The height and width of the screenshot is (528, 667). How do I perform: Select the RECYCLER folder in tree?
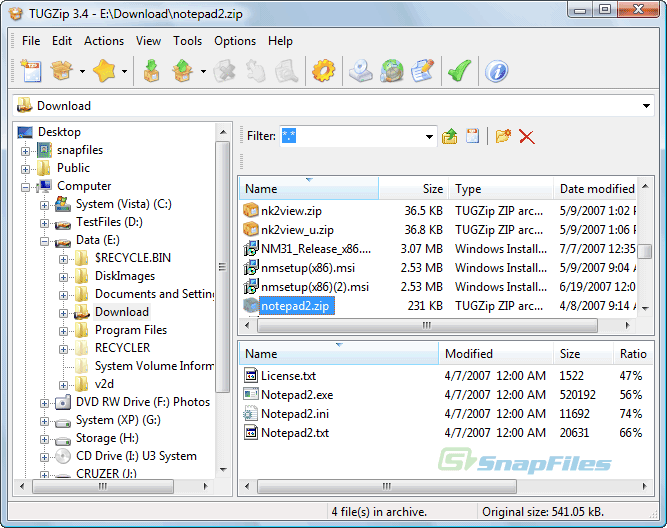123,348
